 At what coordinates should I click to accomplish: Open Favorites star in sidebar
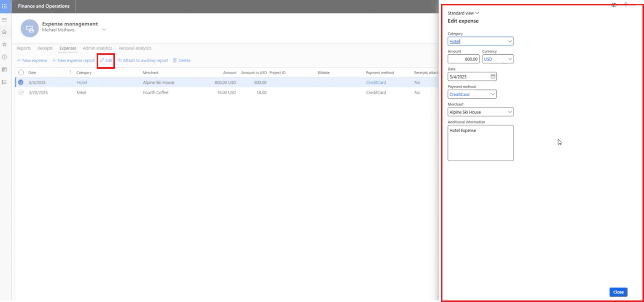pyautogui.click(x=5, y=45)
